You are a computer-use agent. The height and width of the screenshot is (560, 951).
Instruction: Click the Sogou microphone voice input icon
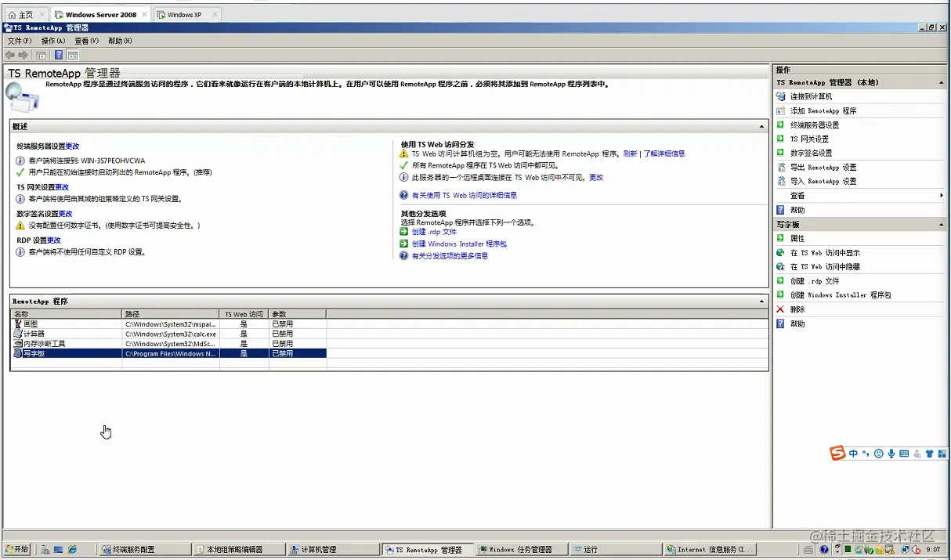click(x=891, y=453)
